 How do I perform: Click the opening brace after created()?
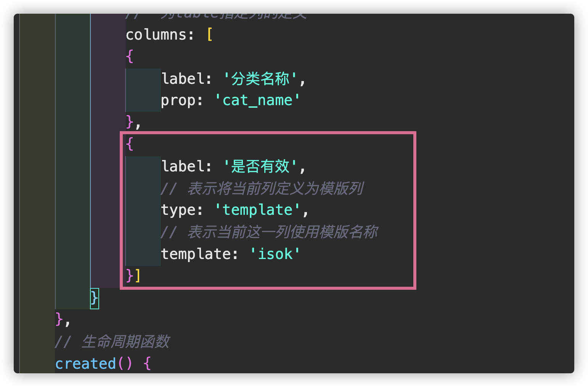(147, 364)
